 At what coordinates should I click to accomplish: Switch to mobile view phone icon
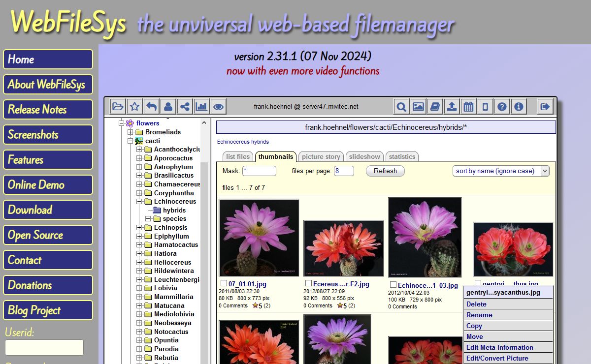coord(486,106)
